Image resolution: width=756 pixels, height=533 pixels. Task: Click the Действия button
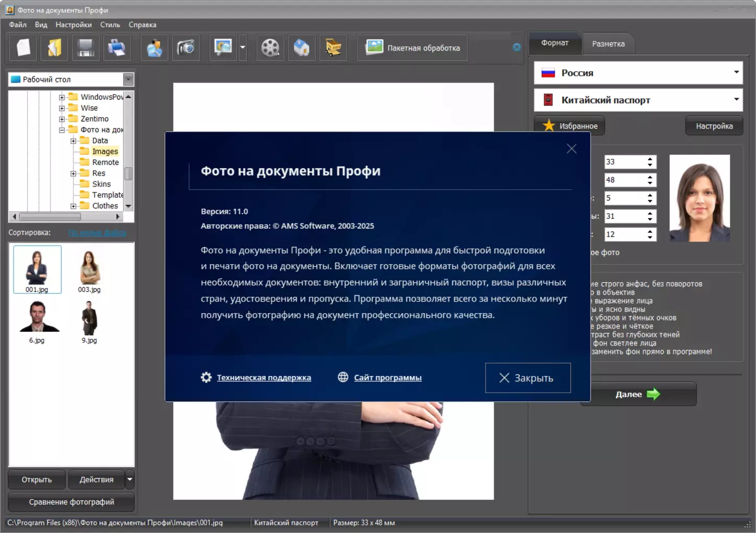(x=97, y=480)
